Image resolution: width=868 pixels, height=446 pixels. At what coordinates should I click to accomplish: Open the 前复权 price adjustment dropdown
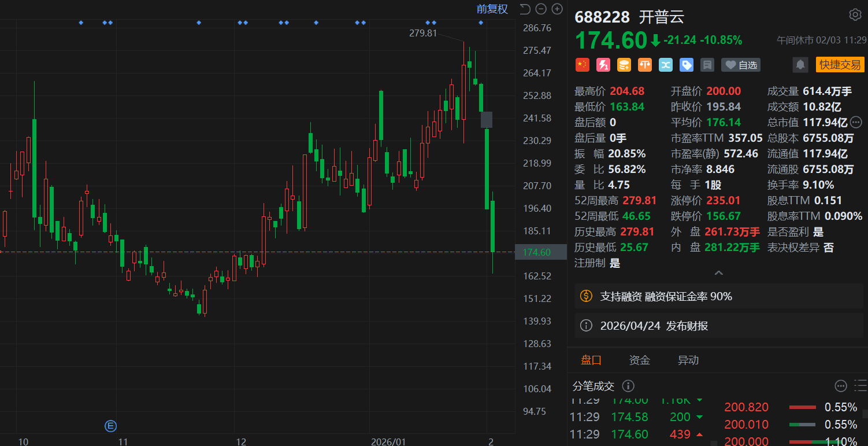[492, 9]
